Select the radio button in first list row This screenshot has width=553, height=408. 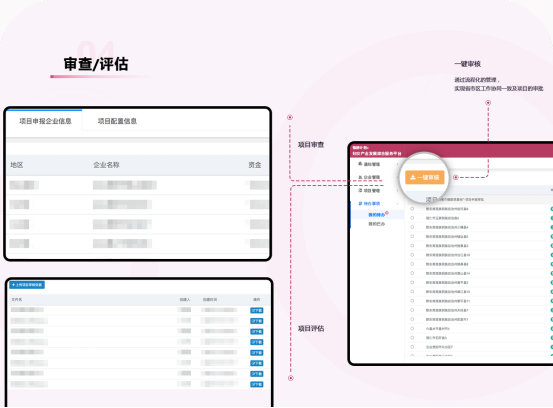point(412,209)
